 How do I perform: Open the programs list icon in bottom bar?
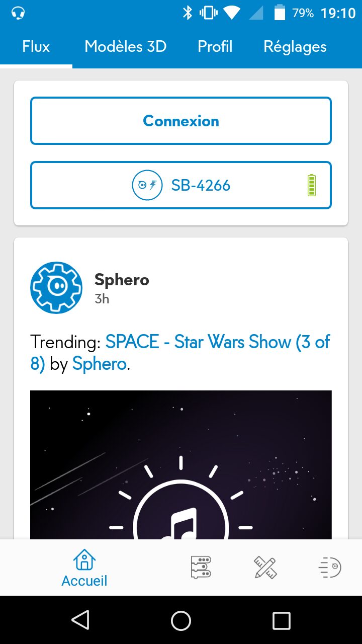(201, 568)
